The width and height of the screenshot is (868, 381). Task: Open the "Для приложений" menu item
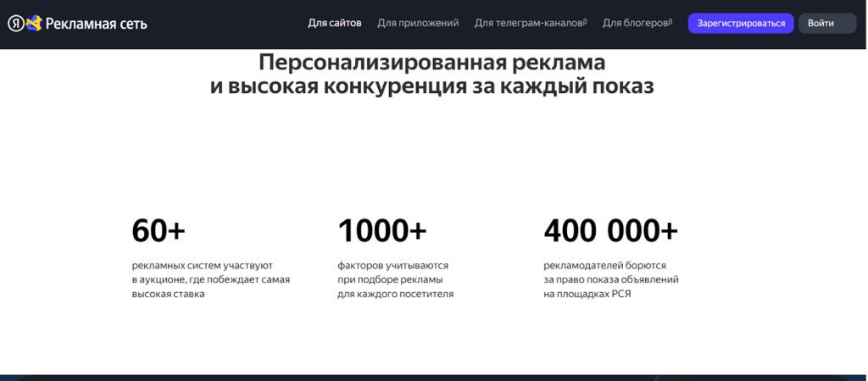coord(418,23)
